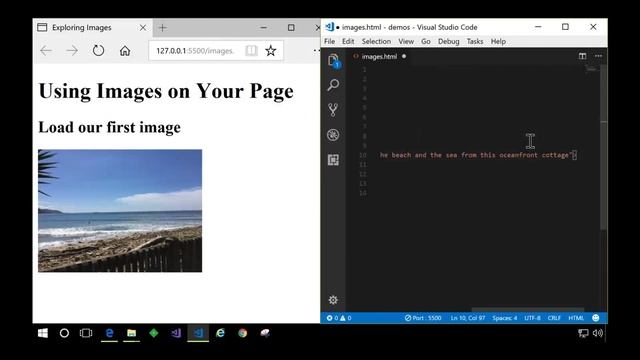
Task: Click the beach image on page
Action: click(120, 211)
